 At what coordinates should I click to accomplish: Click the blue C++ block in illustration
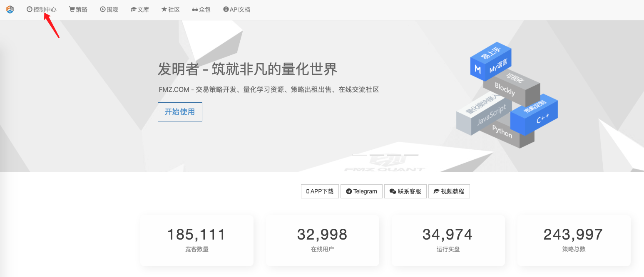pos(535,114)
